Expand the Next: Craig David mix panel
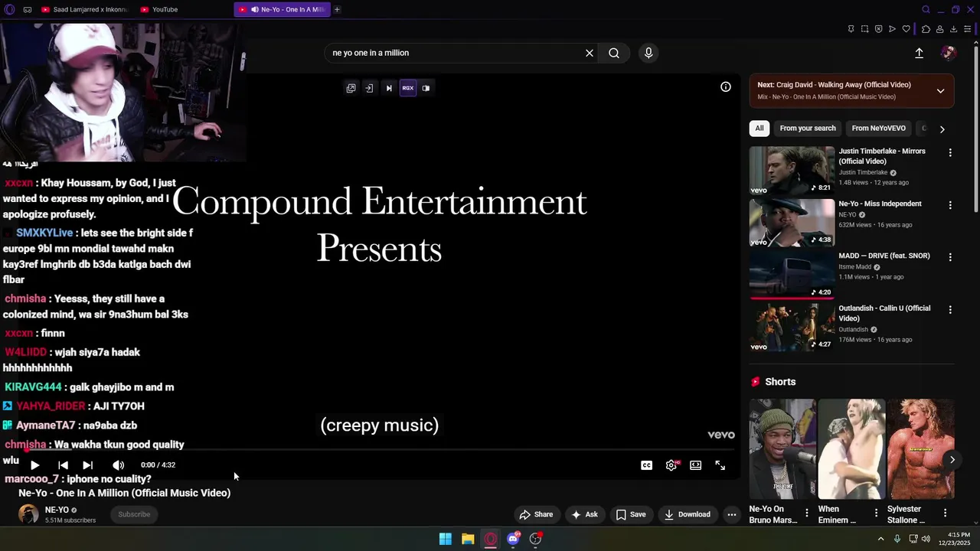This screenshot has height=551, width=980. 940,91
